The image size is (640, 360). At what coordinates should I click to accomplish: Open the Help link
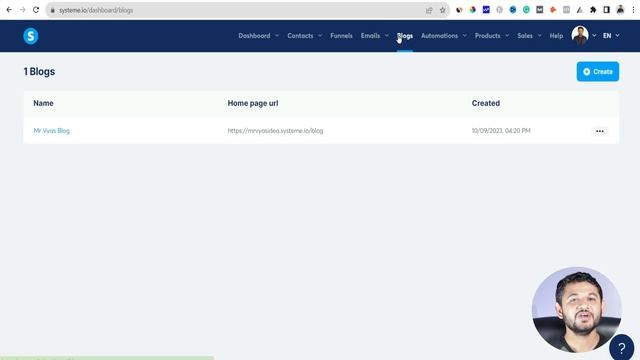[556, 36]
